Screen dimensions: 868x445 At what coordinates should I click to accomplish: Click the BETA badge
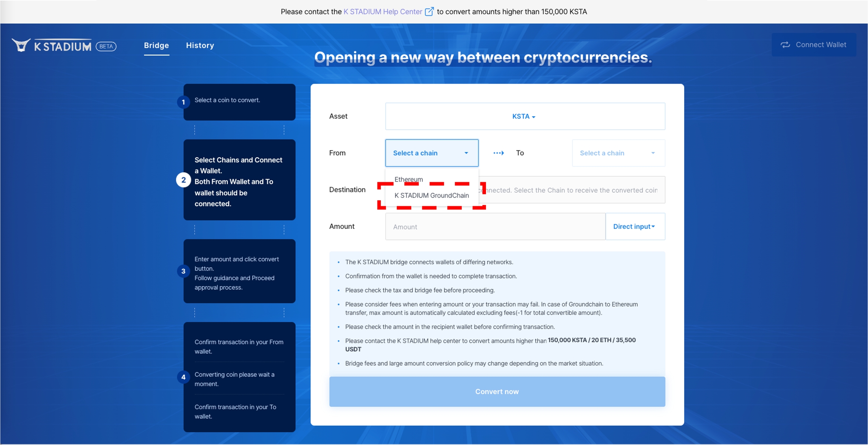click(x=106, y=46)
